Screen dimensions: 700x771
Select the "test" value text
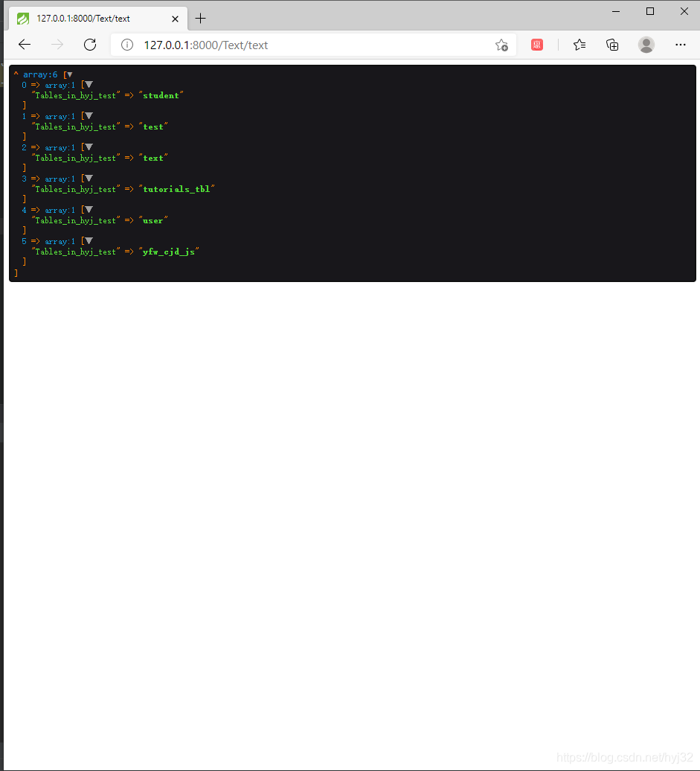[153, 127]
